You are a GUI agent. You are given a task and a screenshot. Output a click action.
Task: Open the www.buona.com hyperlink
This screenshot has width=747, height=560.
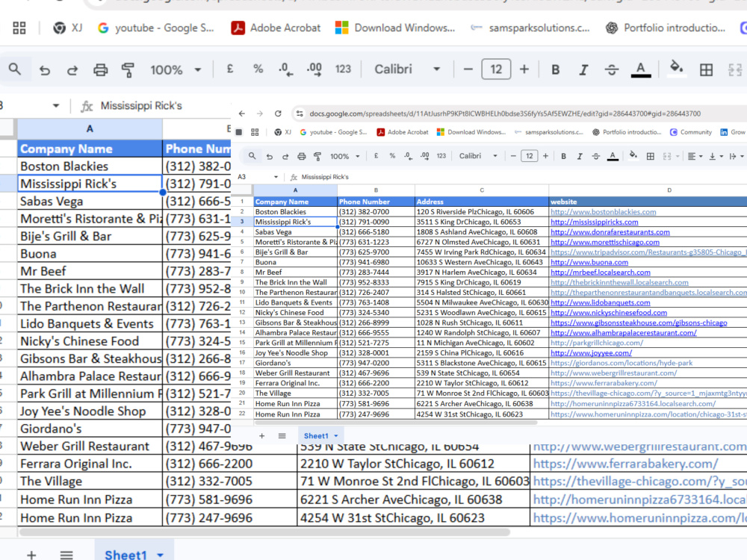(x=589, y=262)
